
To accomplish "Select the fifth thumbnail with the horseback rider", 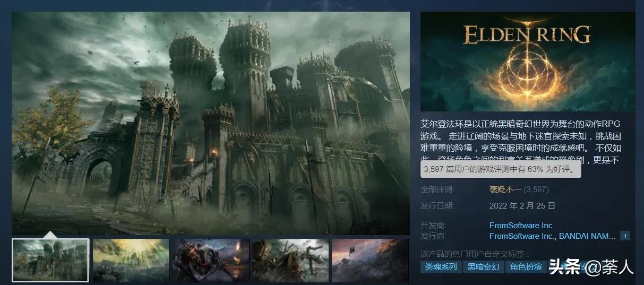I will click(x=370, y=260).
